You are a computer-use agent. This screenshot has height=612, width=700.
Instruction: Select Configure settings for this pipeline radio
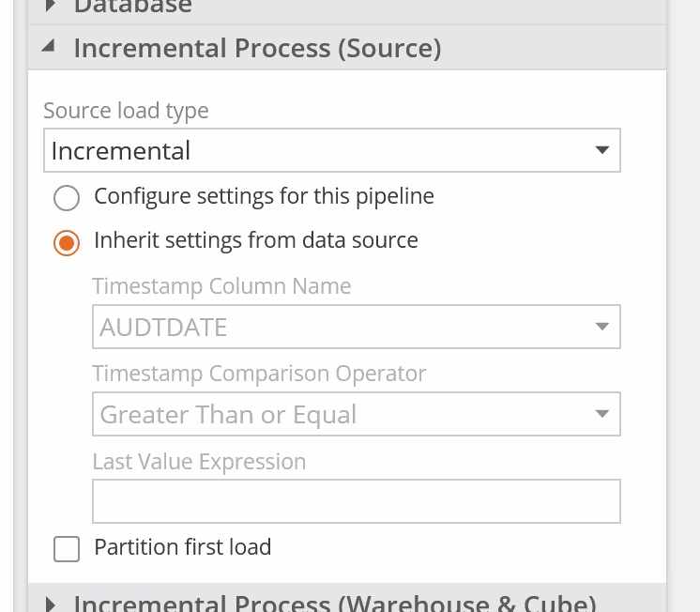tap(67, 198)
